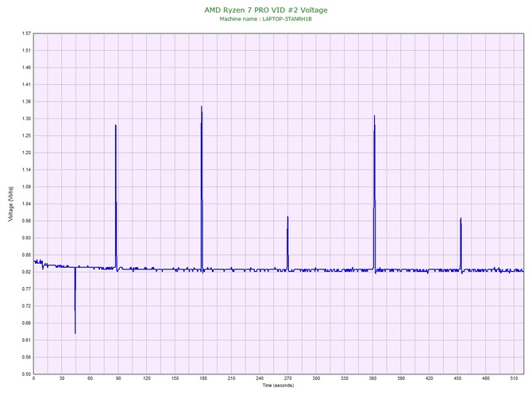Image resolution: width=532 pixels, height=399 pixels.
Task: Click the 0.61 voltage tick label
Action: (26, 340)
